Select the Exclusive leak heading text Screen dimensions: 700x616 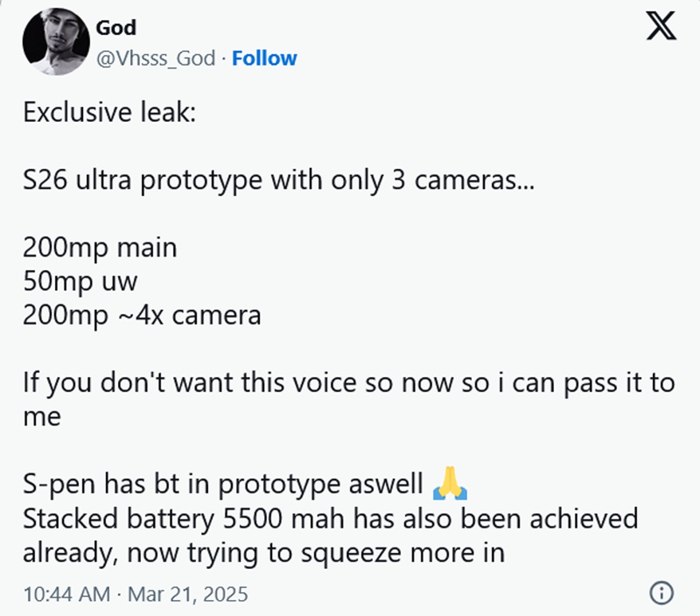(x=109, y=112)
